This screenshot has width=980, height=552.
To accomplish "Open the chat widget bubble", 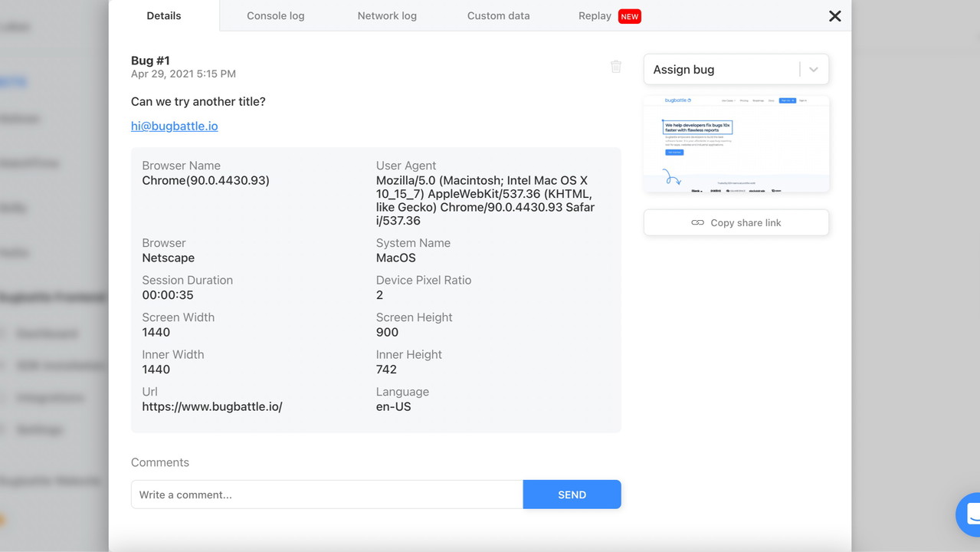I will click(x=970, y=513).
